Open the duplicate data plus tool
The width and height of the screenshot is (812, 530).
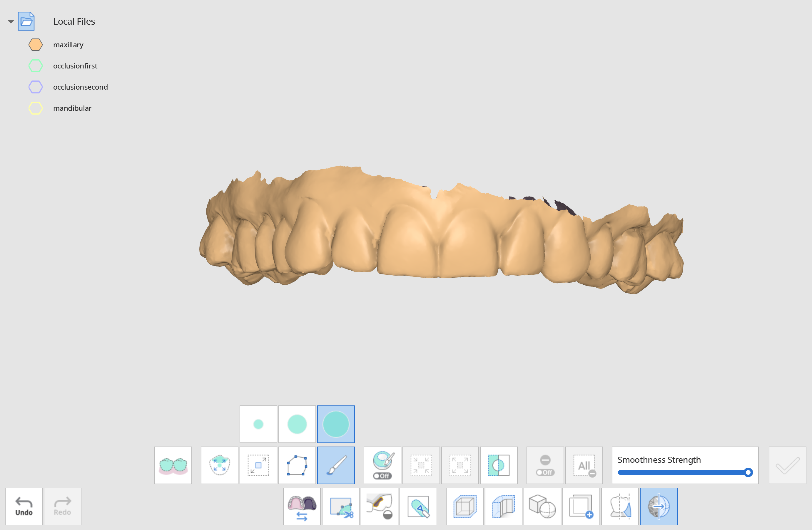[581, 506]
